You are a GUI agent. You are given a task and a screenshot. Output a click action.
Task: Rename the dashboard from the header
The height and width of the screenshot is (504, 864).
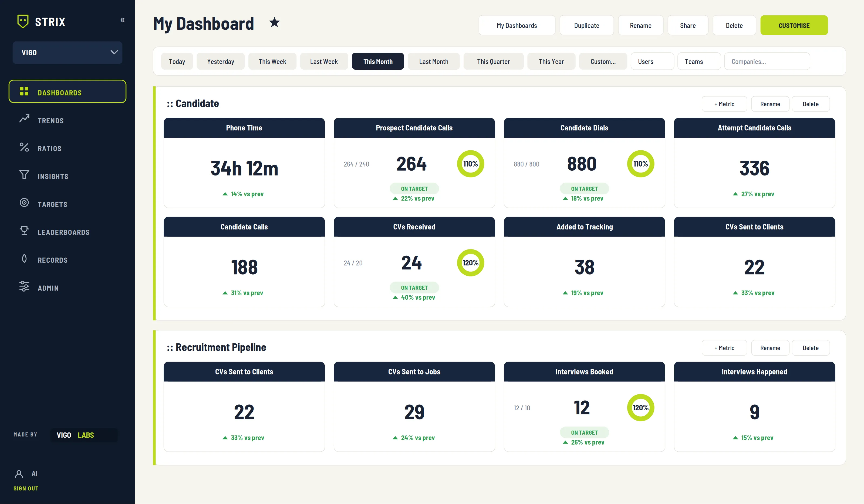(640, 25)
